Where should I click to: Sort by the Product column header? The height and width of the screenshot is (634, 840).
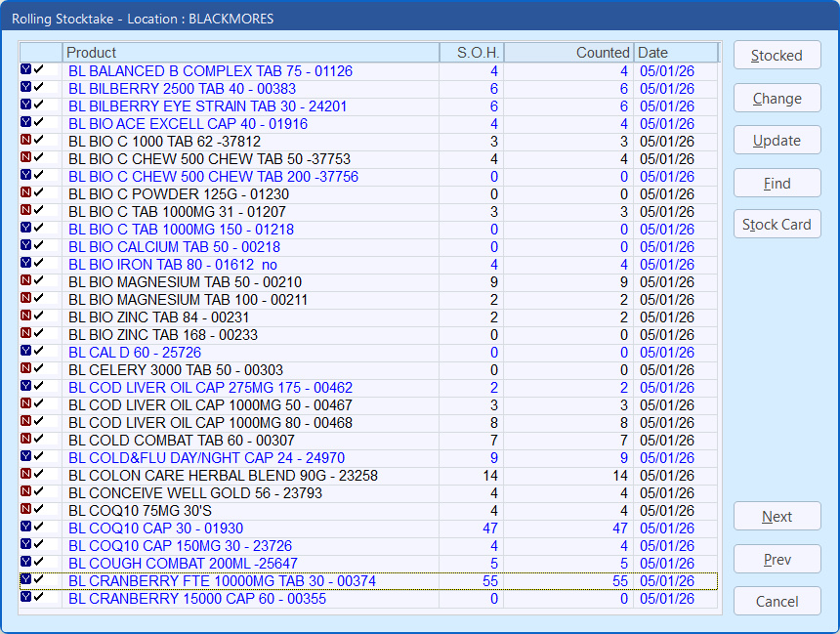250,53
